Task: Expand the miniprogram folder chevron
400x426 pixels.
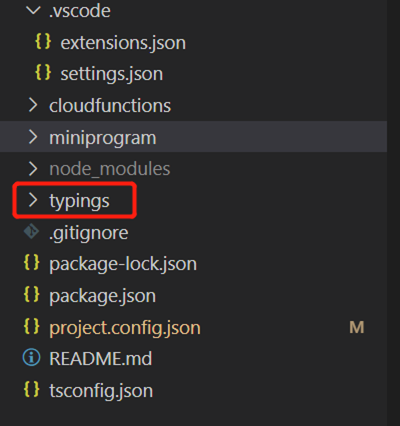Action: 33,137
